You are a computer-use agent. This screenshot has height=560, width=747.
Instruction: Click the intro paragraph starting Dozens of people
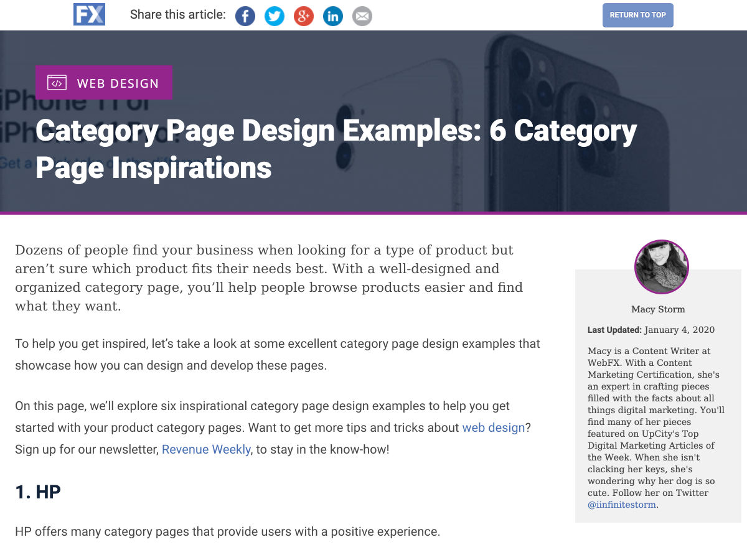click(x=269, y=278)
